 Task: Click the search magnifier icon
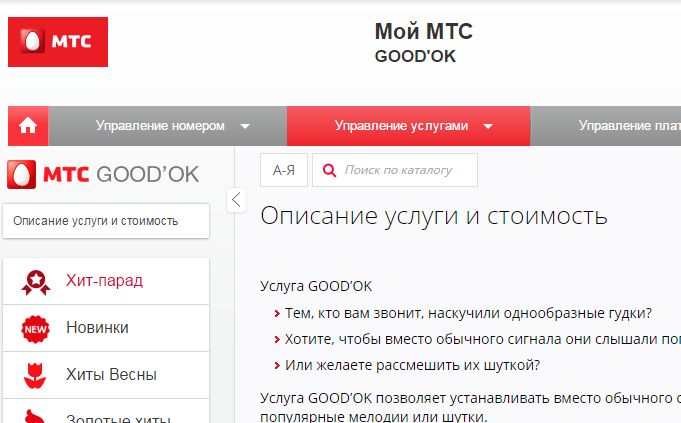click(x=329, y=170)
